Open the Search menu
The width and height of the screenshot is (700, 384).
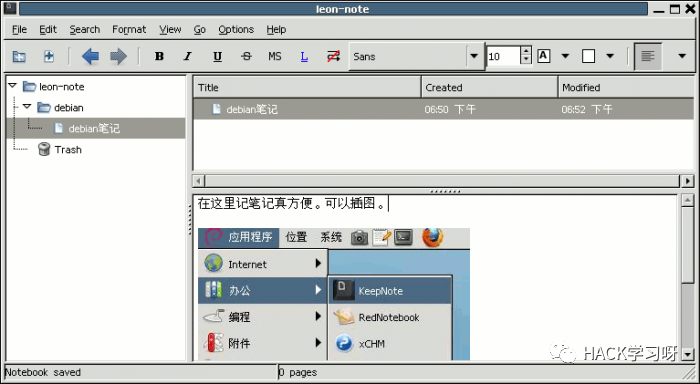click(84, 29)
